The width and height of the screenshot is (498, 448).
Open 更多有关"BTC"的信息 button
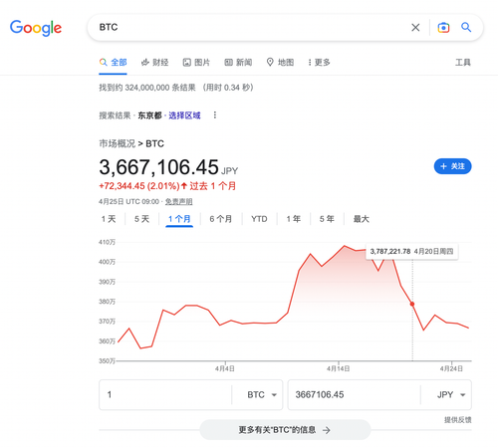[285, 430]
